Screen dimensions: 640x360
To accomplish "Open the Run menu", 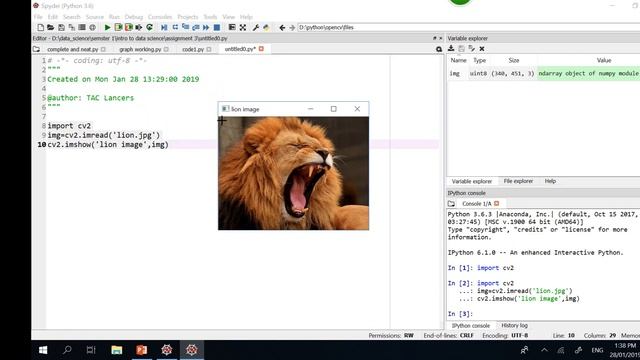I will [114, 17].
